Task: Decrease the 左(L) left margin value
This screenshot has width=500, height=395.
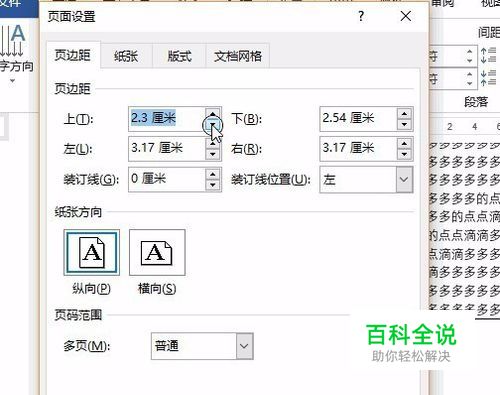Action: click(x=213, y=155)
